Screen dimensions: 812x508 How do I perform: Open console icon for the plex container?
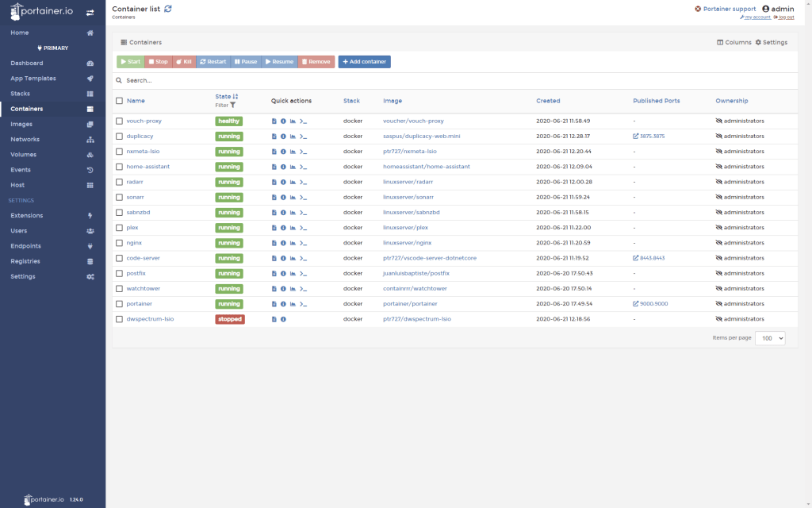coord(303,228)
